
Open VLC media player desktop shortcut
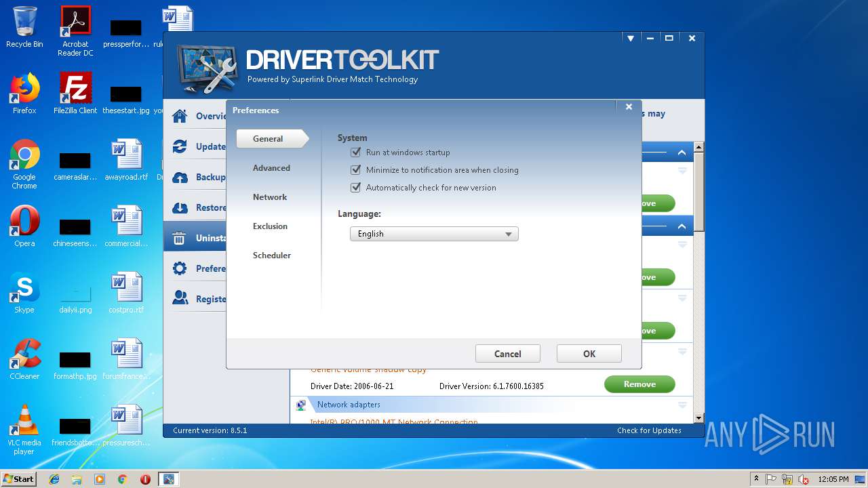24,430
